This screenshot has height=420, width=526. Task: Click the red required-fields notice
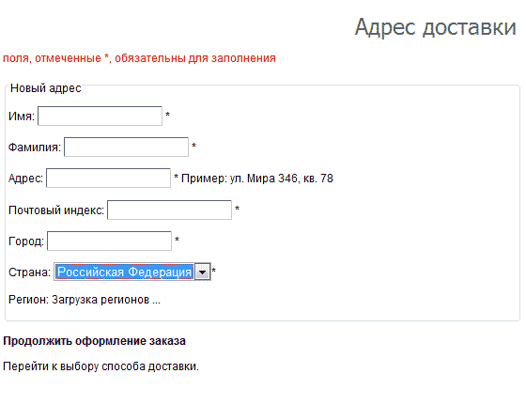tap(139, 58)
